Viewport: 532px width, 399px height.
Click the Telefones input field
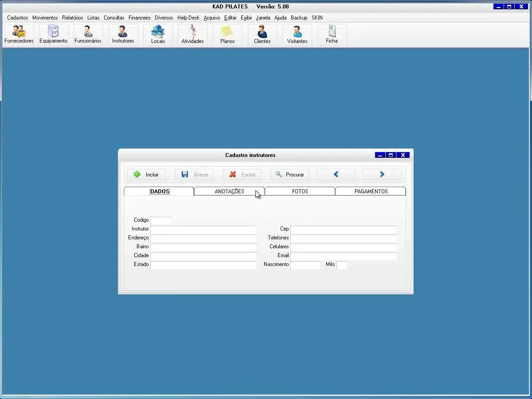pos(344,239)
